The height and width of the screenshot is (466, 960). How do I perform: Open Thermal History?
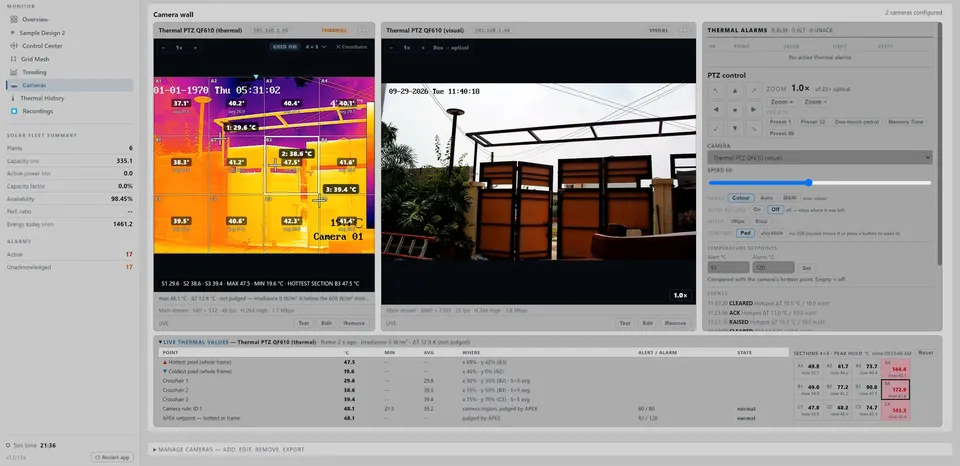pyautogui.click(x=69, y=98)
